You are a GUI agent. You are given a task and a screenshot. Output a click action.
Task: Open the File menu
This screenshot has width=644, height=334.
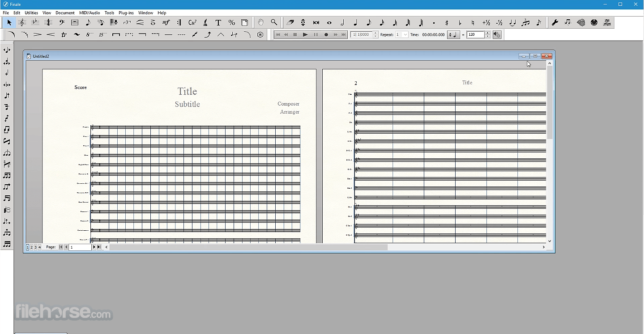[x=6, y=13]
